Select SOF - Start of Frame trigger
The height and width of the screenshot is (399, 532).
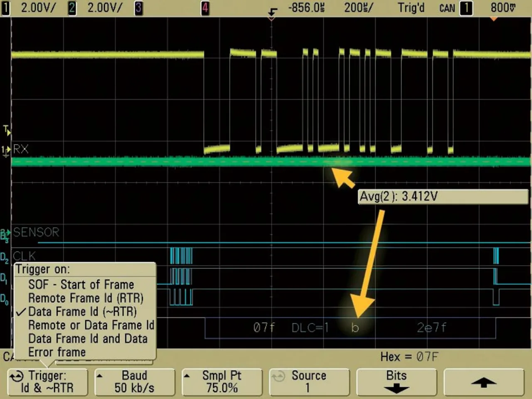point(81,285)
